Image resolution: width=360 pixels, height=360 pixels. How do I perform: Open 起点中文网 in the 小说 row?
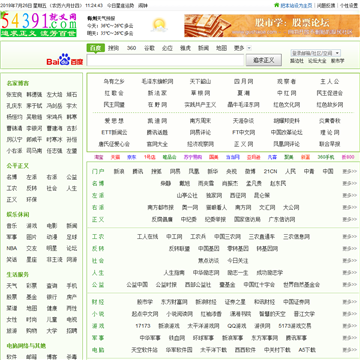145,314
